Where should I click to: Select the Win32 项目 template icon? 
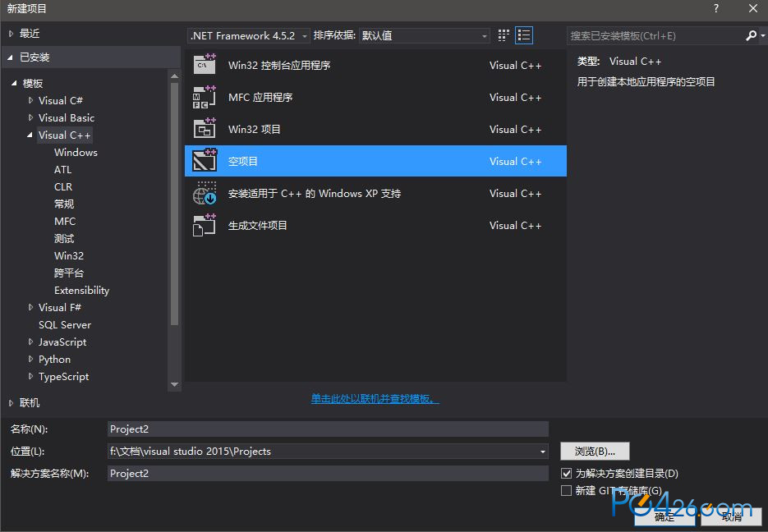pos(205,129)
